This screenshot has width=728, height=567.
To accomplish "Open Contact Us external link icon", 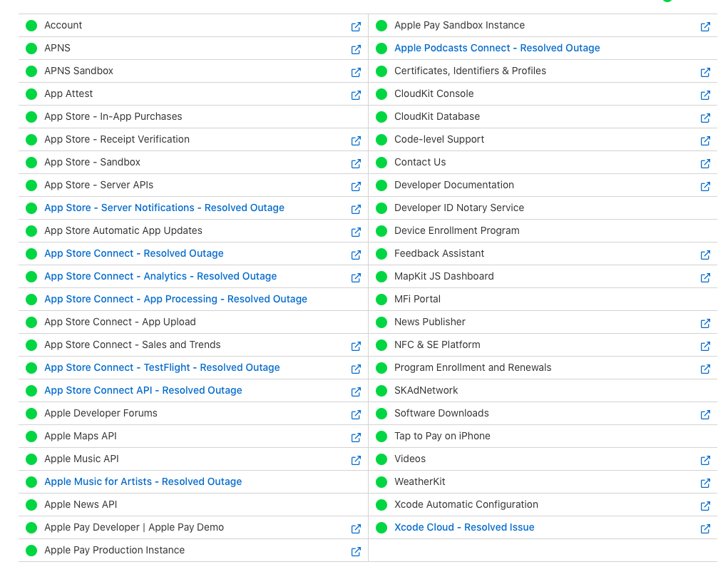I will 705,163.
